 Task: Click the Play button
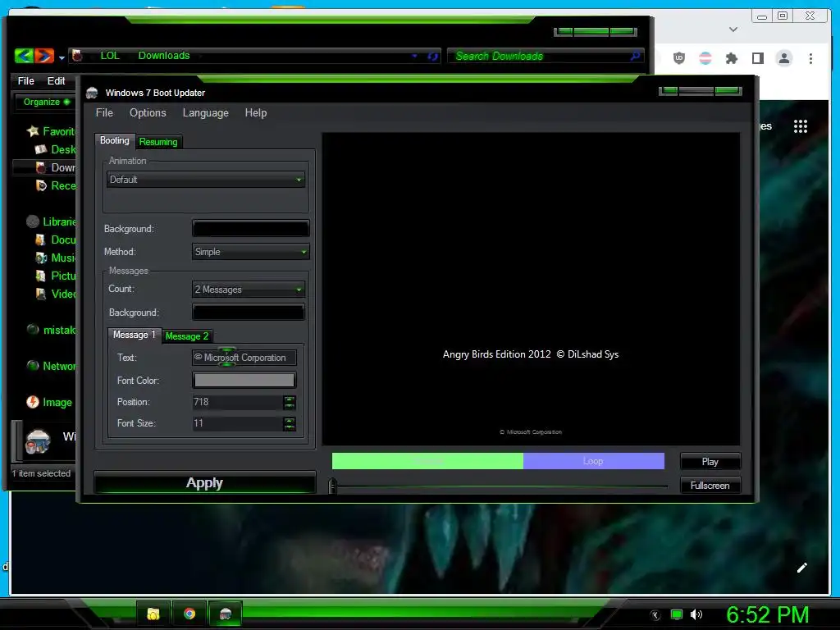point(710,461)
